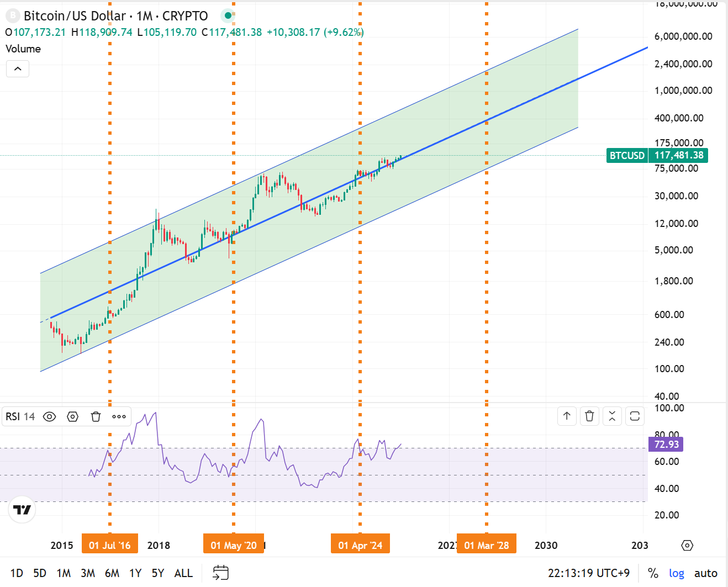Maximize RSI pane with square icon

point(635,416)
